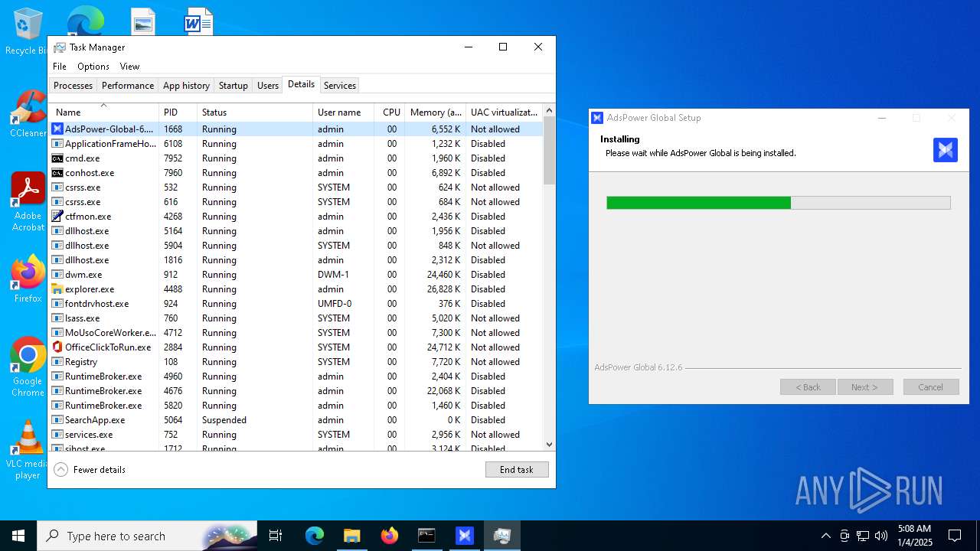The height and width of the screenshot is (551, 980).
Task: Open File Explorer from the taskbar
Action: point(351,536)
